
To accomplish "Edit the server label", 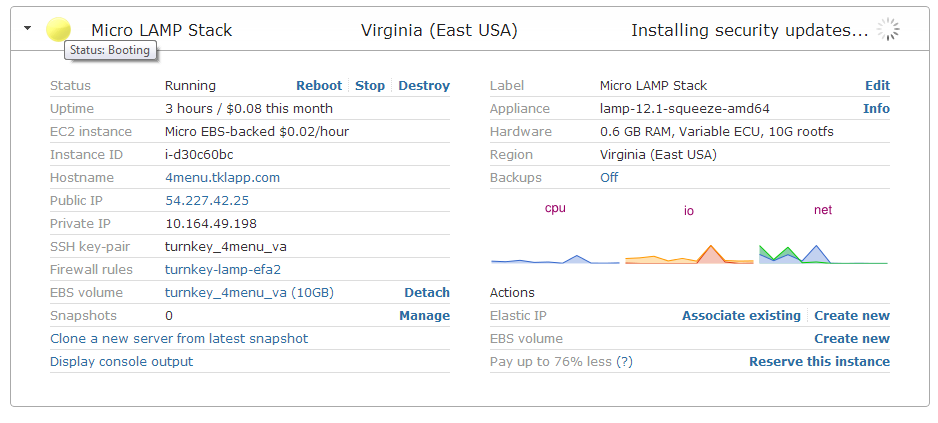I will coord(877,86).
